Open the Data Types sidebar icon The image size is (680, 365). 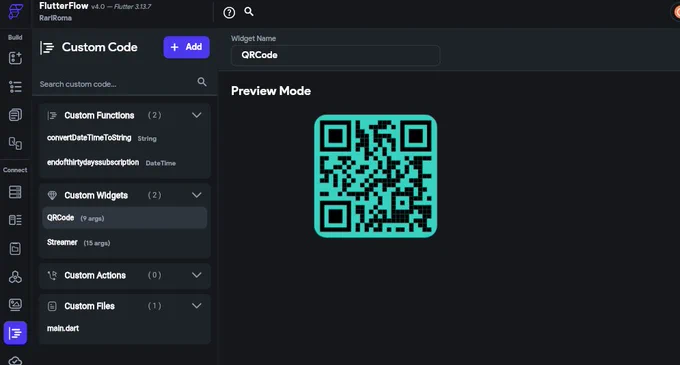point(15,220)
